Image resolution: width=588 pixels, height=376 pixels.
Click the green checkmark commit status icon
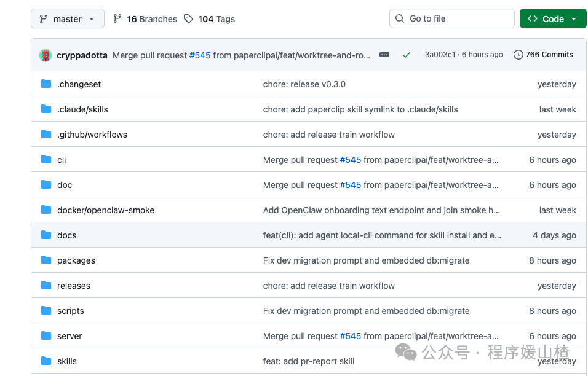[x=407, y=54]
